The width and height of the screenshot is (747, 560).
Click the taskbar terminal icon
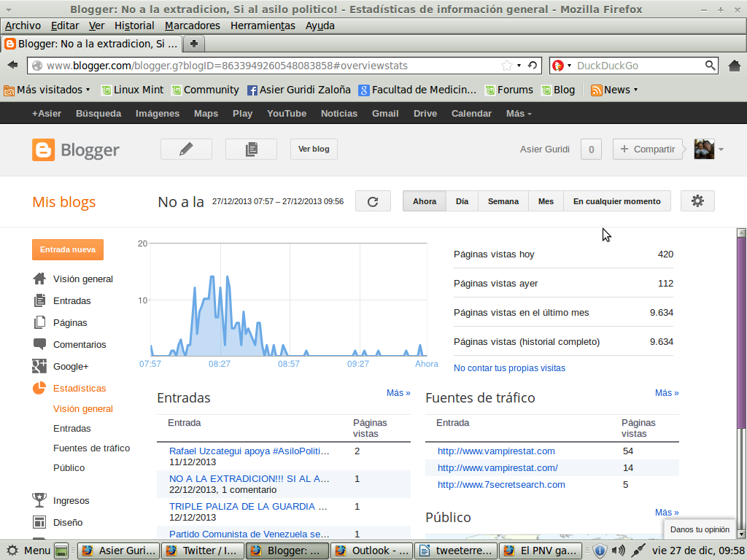click(61, 551)
